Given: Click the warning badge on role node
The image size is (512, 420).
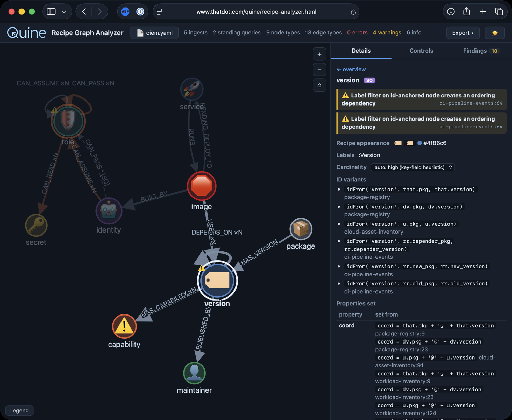Looking at the screenshot, I should click(x=55, y=110).
